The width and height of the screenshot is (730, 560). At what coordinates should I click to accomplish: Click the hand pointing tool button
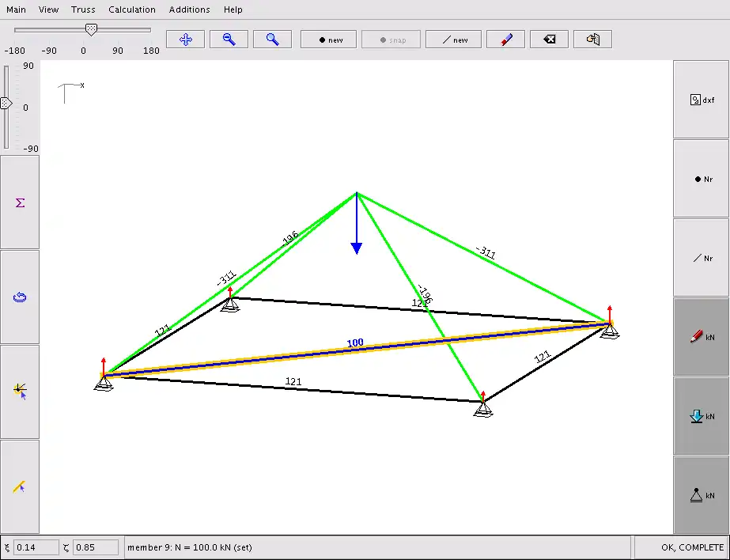coord(592,40)
